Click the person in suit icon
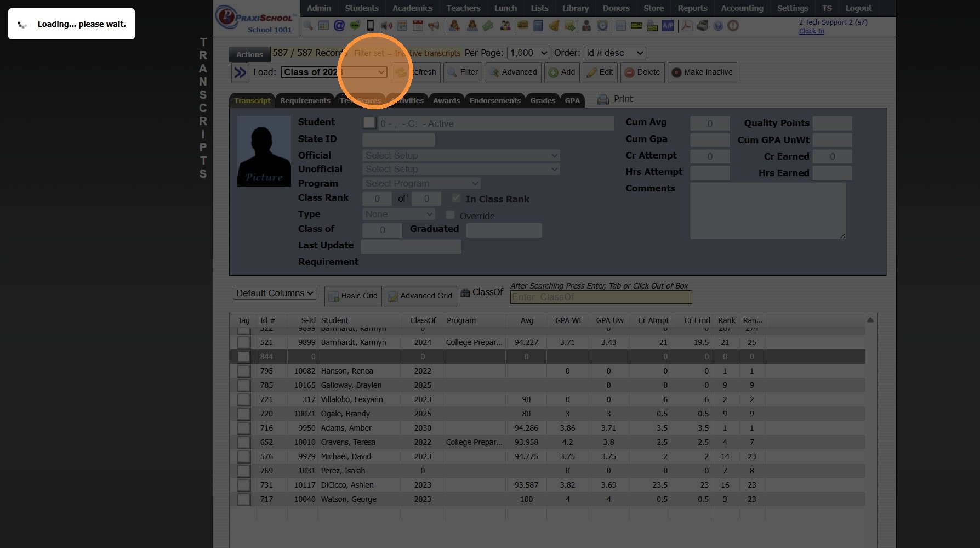Viewport: 980px width, 548px height. (586, 26)
